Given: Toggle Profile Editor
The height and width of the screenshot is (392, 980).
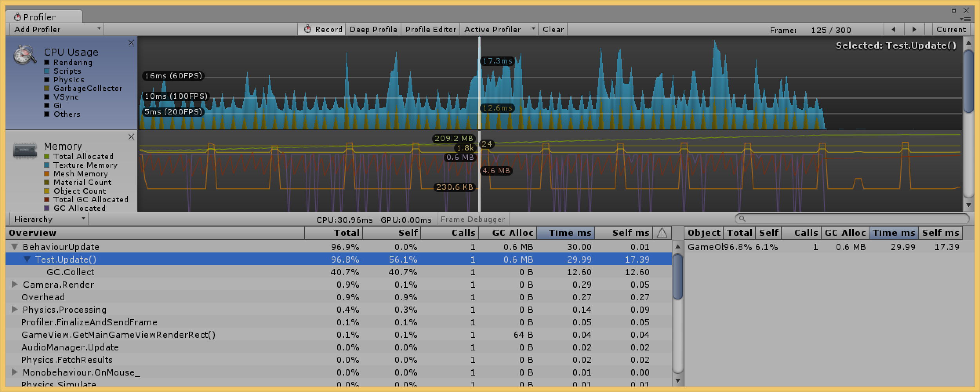Looking at the screenshot, I should (430, 29).
